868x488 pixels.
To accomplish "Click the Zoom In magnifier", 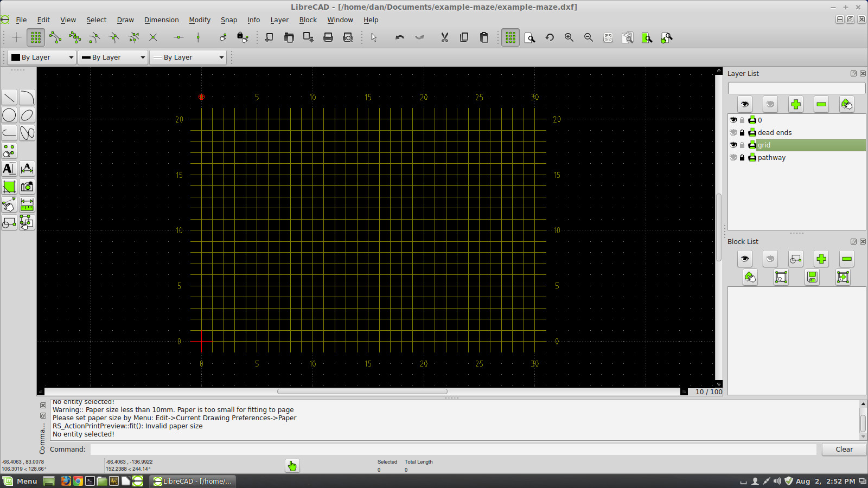I will pyautogui.click(x=569, y=37).
